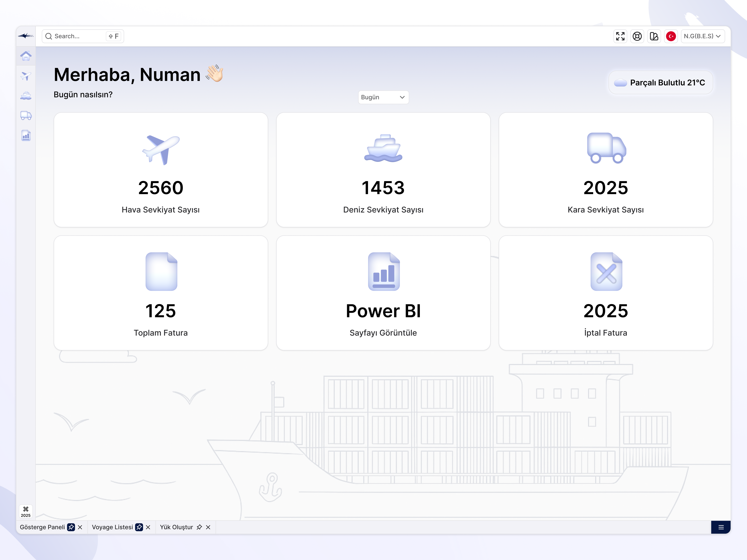The height and width of the screenshot is (560, 747).
Task: Unpin the Gösterge Paneli tab
Action: (71, 527)
